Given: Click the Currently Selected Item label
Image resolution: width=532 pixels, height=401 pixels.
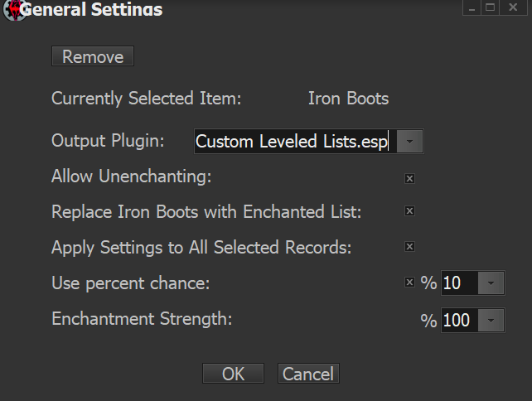Looking at the screenshot, I should tap(146, 99).
